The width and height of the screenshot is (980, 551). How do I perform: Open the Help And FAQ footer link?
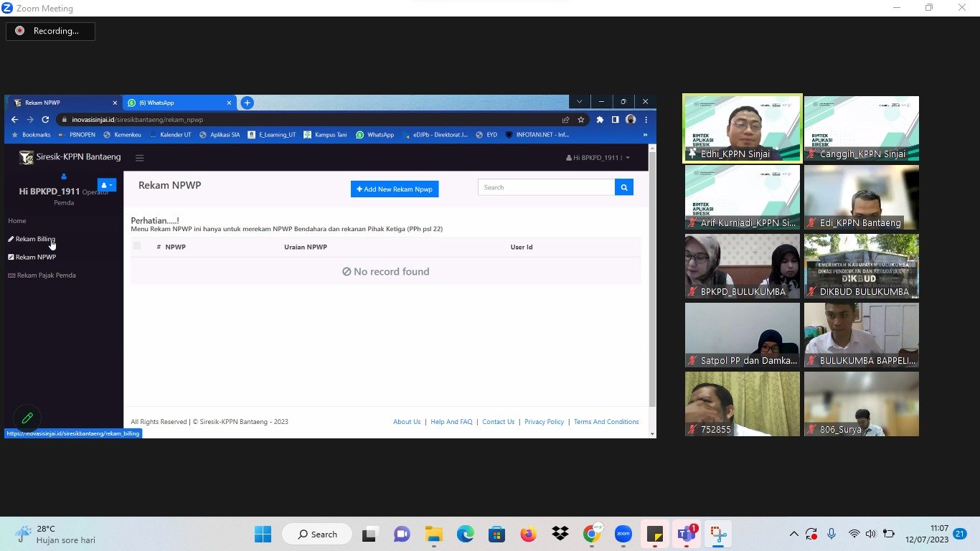(451, 422)
